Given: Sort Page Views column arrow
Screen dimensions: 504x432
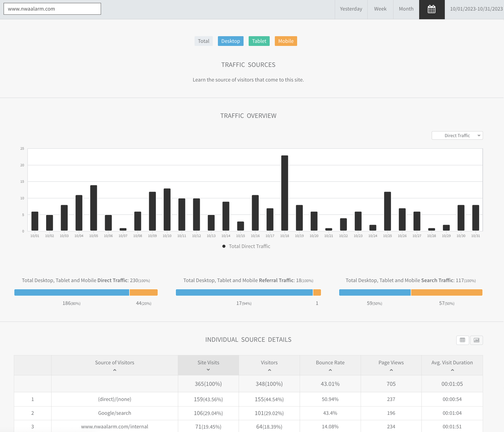Looking at the screenshot, I should click(x=391, y=370).
